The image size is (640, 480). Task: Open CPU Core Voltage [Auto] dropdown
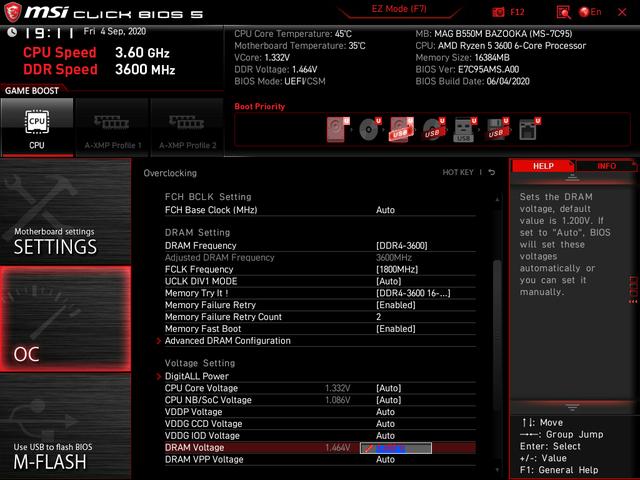[x=389, y=388]
